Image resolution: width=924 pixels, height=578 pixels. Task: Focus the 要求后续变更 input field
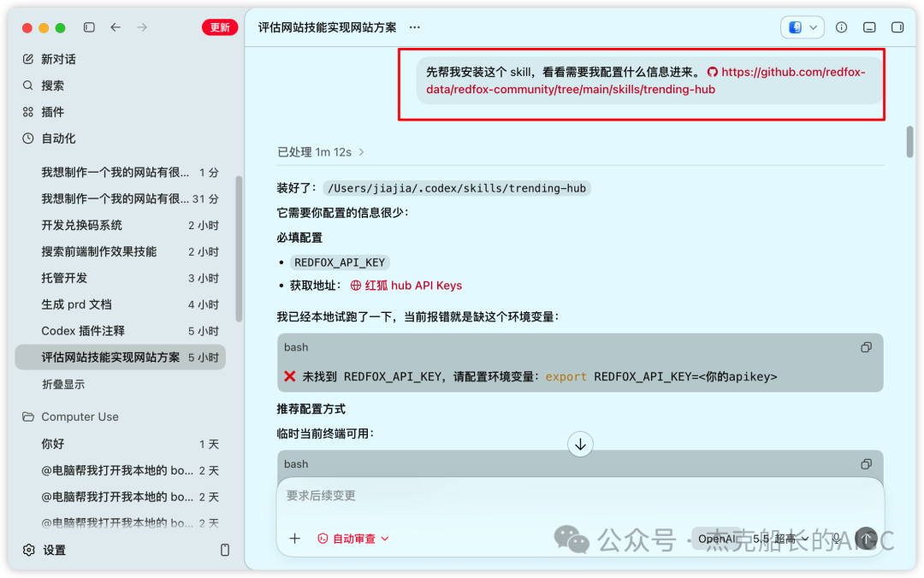(x=580, y=496)
